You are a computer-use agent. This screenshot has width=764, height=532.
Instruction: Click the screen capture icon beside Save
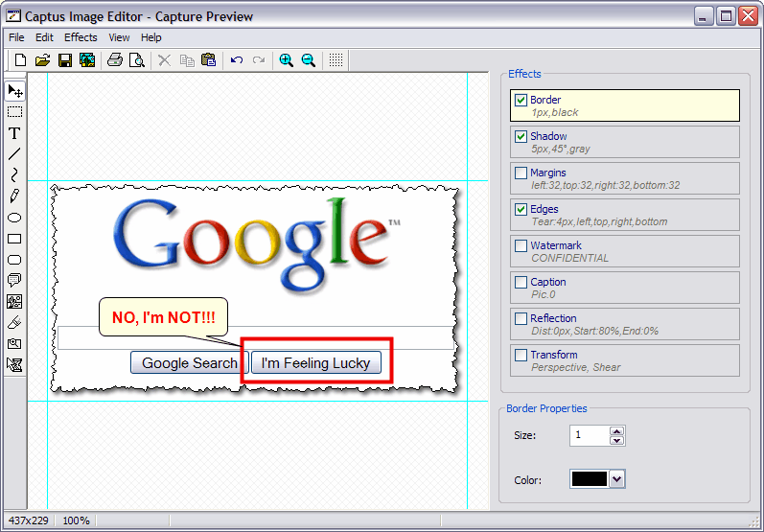pyautogui.click(x=87, y=60)
